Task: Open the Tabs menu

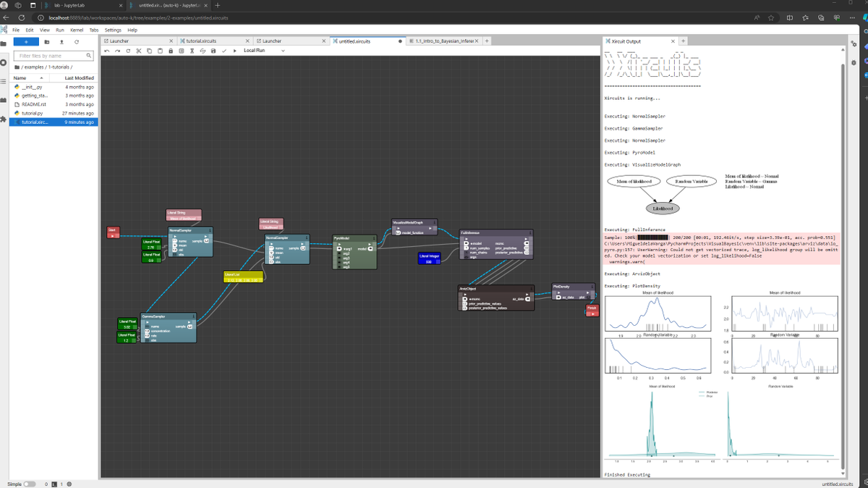Action: (94, 30)
